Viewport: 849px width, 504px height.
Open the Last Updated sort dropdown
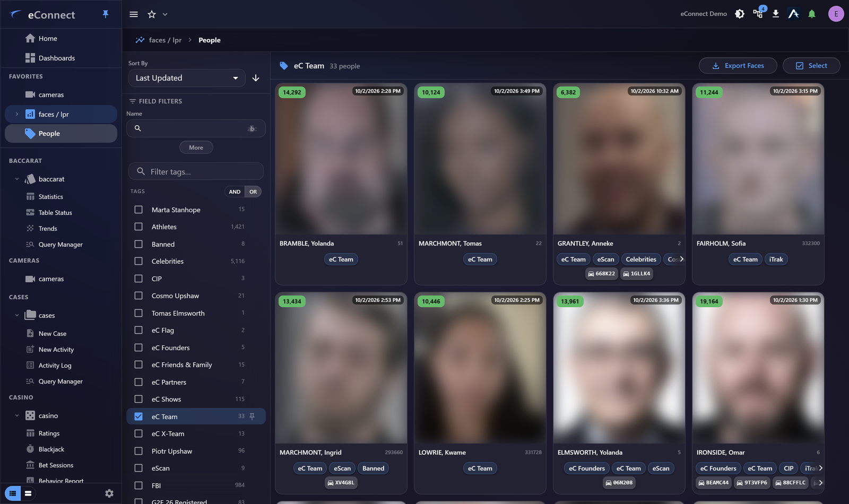[187, 78]
